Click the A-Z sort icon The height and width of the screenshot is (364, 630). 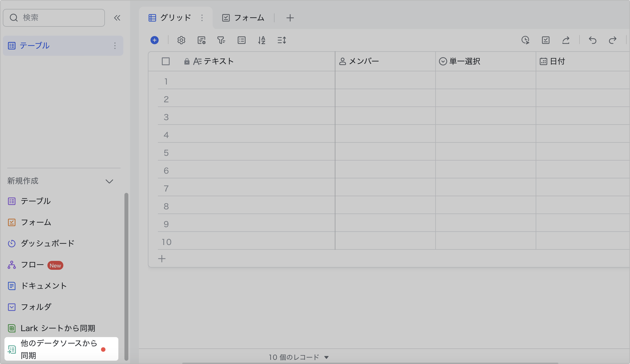click(x=261, y=40)
